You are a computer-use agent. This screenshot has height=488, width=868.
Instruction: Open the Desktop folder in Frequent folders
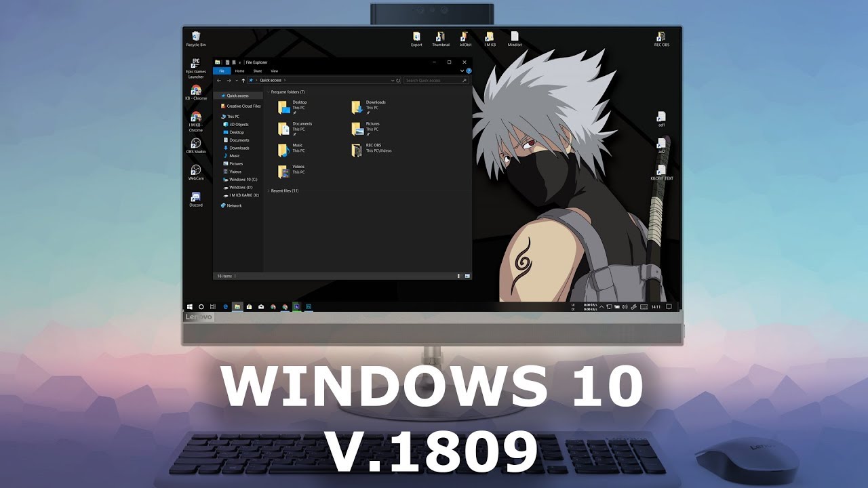292,107
